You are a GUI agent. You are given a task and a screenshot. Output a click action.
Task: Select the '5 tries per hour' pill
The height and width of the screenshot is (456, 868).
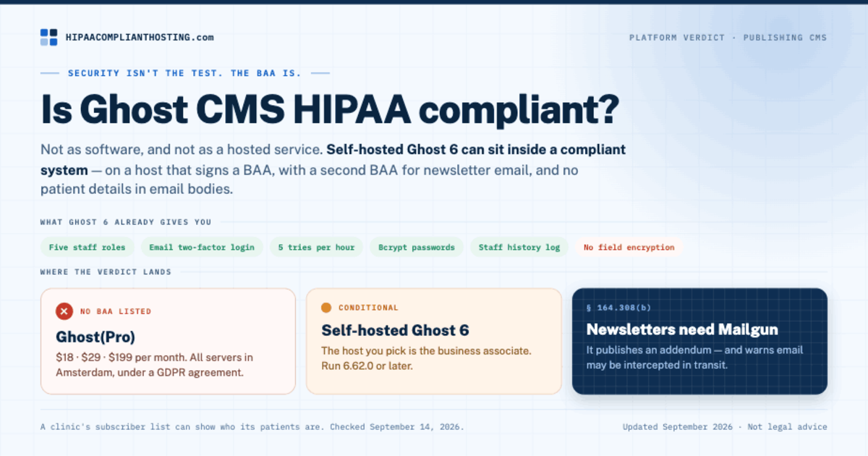click(317, 248)
